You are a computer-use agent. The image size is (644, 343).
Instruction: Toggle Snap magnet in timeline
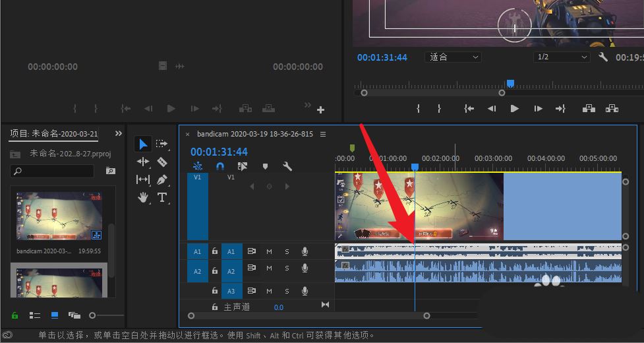tap(220, 166)
